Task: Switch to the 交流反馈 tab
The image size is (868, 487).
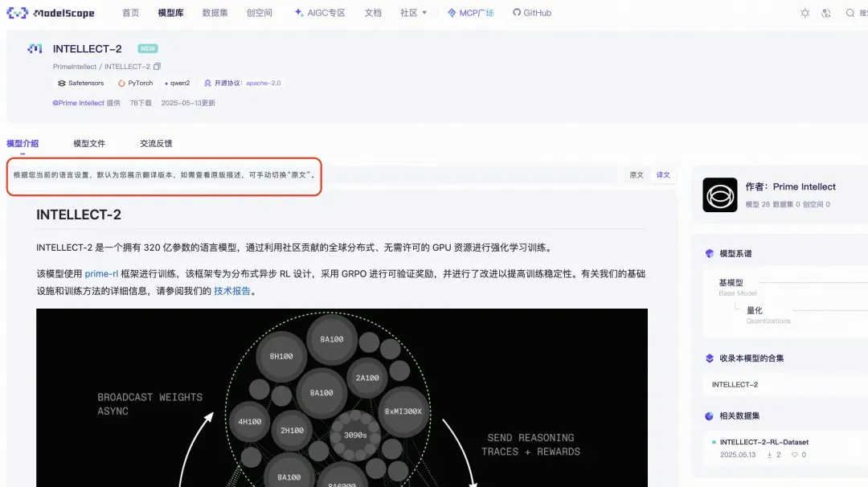Action: [156, 143]
